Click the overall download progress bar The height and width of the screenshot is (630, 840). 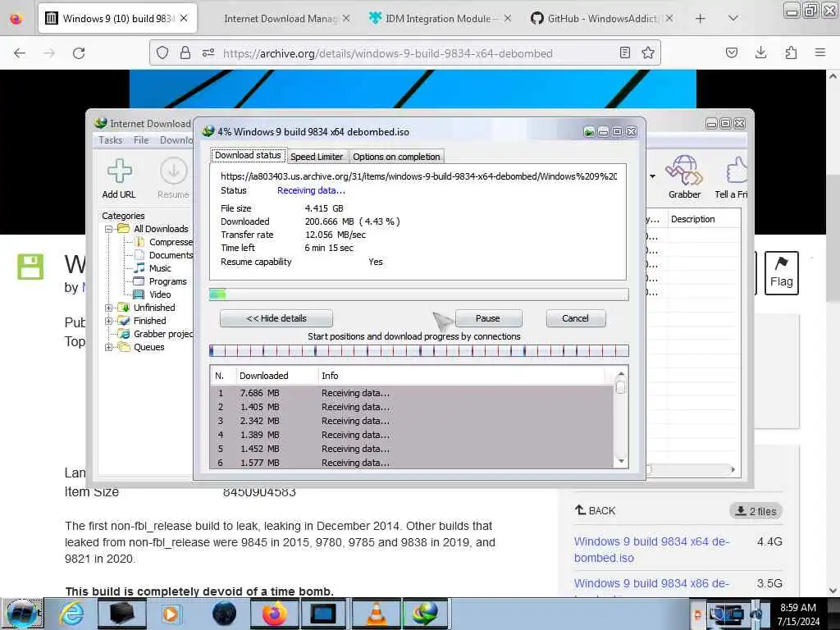point(419,294)
